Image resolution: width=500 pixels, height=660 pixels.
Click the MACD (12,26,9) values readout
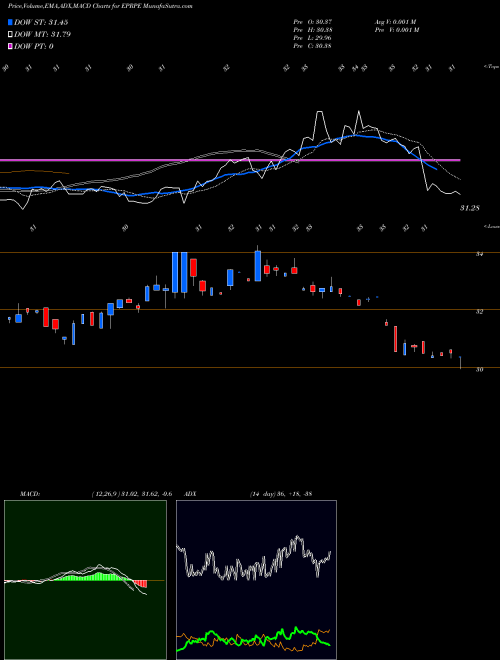point(131,494)
